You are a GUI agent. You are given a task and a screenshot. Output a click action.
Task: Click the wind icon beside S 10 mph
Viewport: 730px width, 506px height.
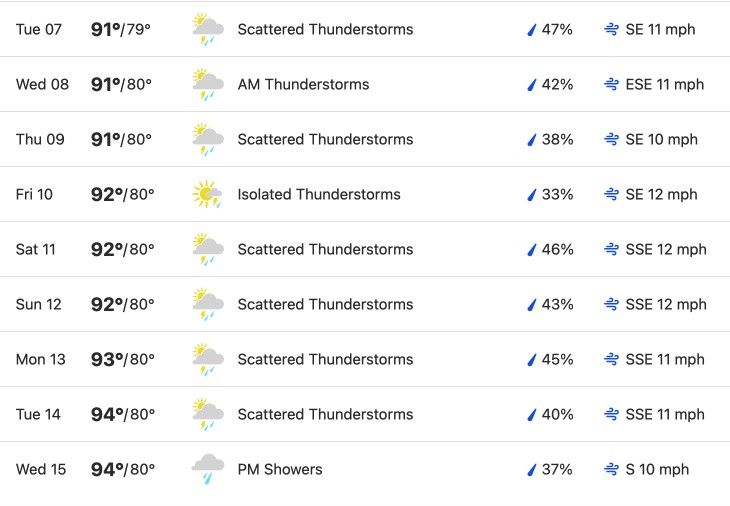tap(611, 469)
